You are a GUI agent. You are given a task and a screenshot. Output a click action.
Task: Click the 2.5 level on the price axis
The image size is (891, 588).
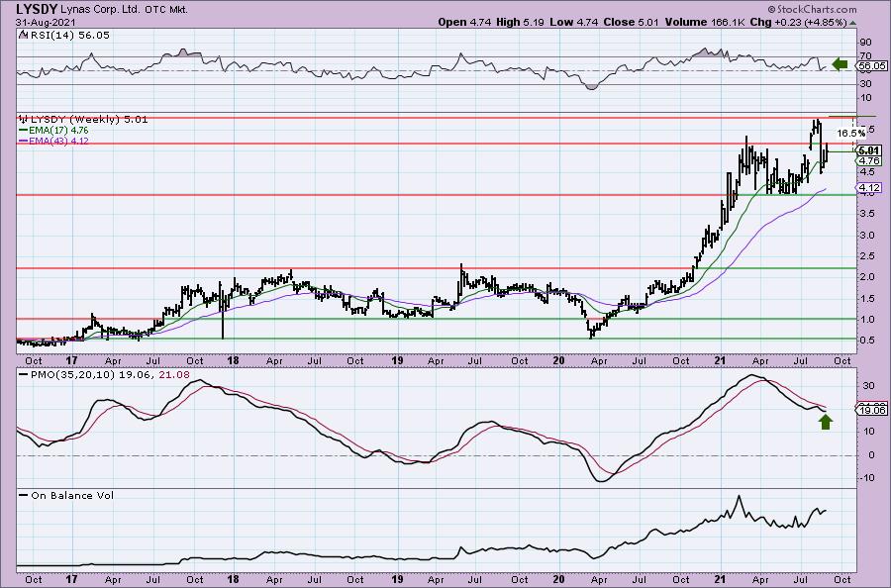click(867, 256)
